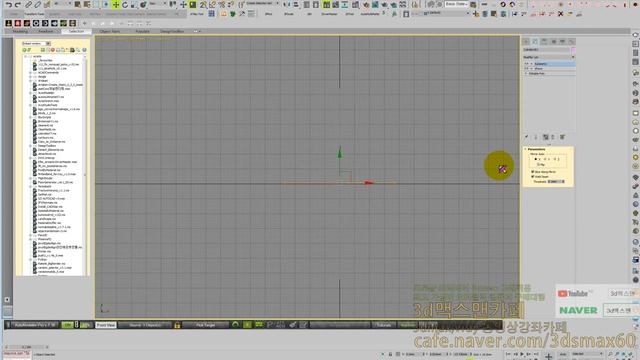This screenshot has width=640, height=360.
Task: Toggle the Percent Snap icon
Action: (221, 5)
